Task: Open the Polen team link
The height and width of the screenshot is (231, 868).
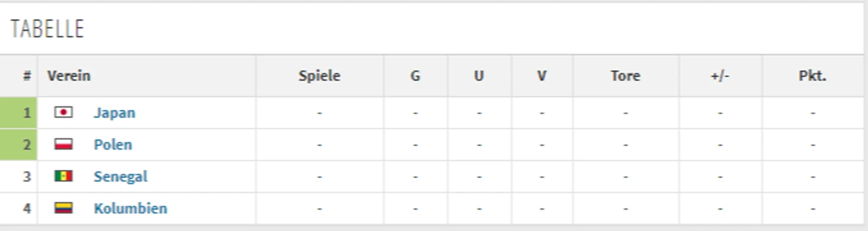Action: pos(113,144)
